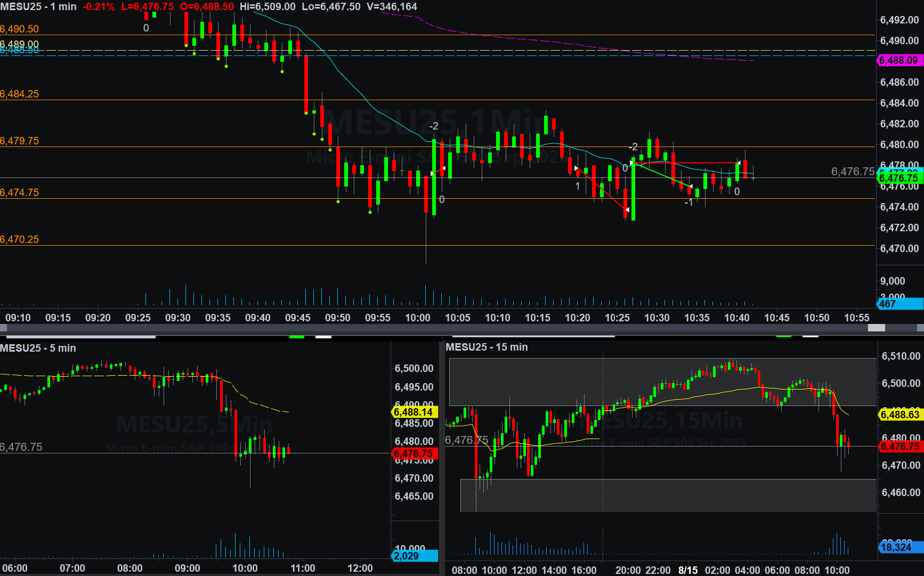
Task: Select the lower gray zone rectangle on 15 min chart
Action: (x=668, y=495)
